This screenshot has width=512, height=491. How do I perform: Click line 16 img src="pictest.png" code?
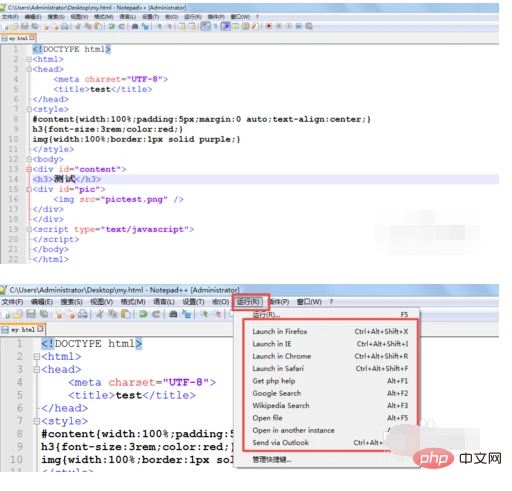(x=118, y=199)
